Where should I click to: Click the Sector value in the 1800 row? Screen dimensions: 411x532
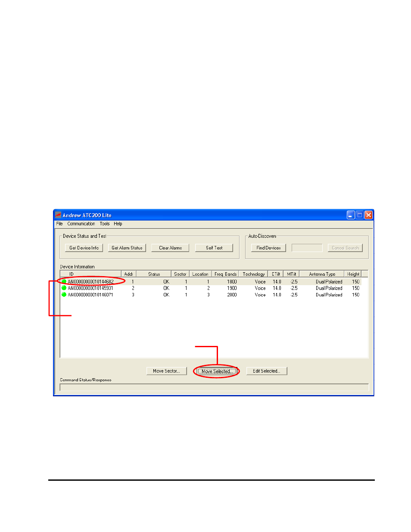tap(186, 282)
